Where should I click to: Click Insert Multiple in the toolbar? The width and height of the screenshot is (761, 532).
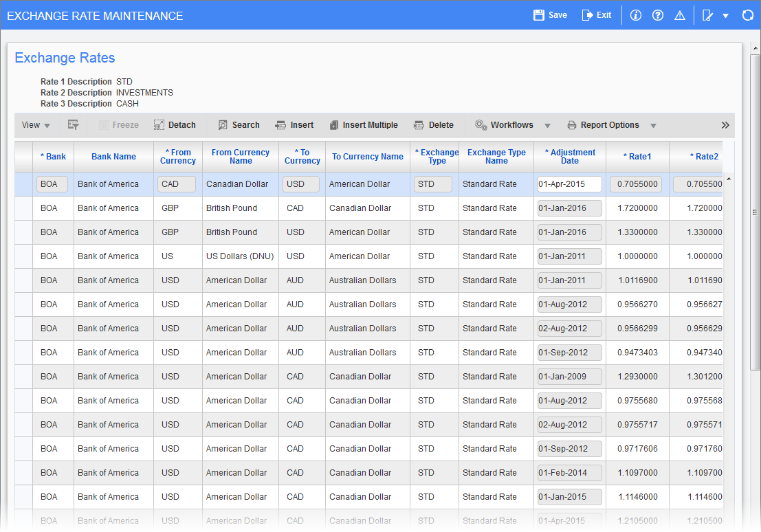tap(364, 125)
